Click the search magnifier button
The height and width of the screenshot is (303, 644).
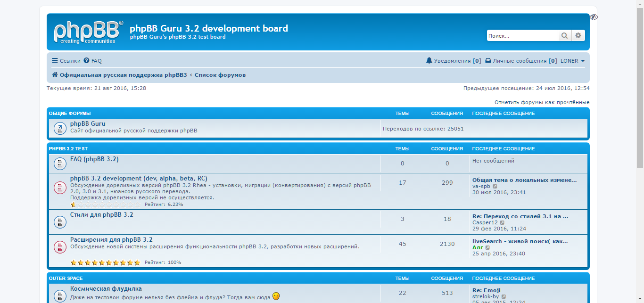tap(564, 35)
